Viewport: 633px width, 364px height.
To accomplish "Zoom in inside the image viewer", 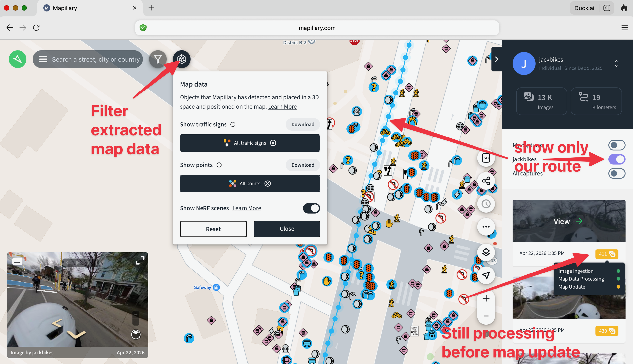I will 136,314.
